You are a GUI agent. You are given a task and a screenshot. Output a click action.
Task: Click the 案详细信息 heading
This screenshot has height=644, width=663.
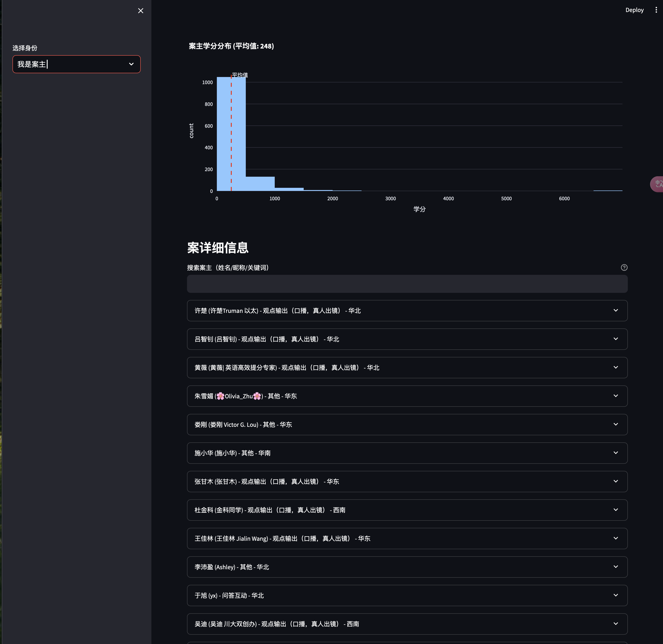point(218,248)
